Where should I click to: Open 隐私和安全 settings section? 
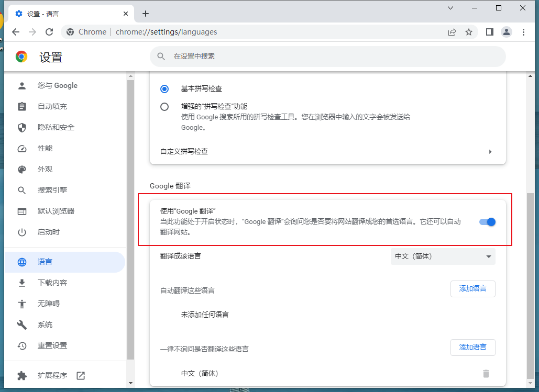click(65, 128)
